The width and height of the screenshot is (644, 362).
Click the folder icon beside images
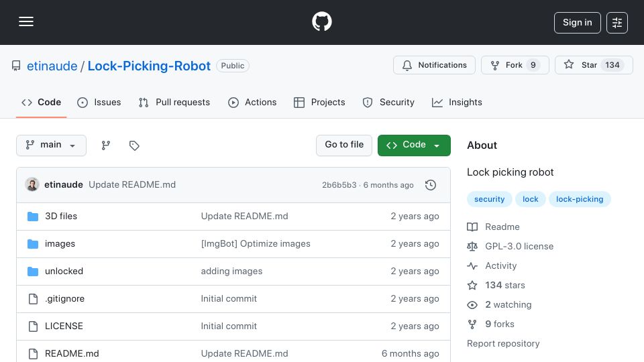[x=33, y=244]
